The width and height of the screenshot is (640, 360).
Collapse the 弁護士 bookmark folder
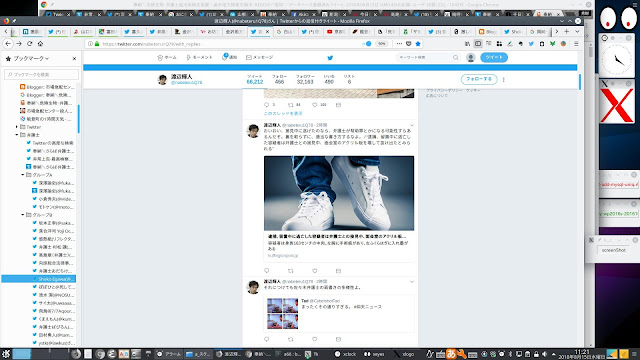click(17, 135)
